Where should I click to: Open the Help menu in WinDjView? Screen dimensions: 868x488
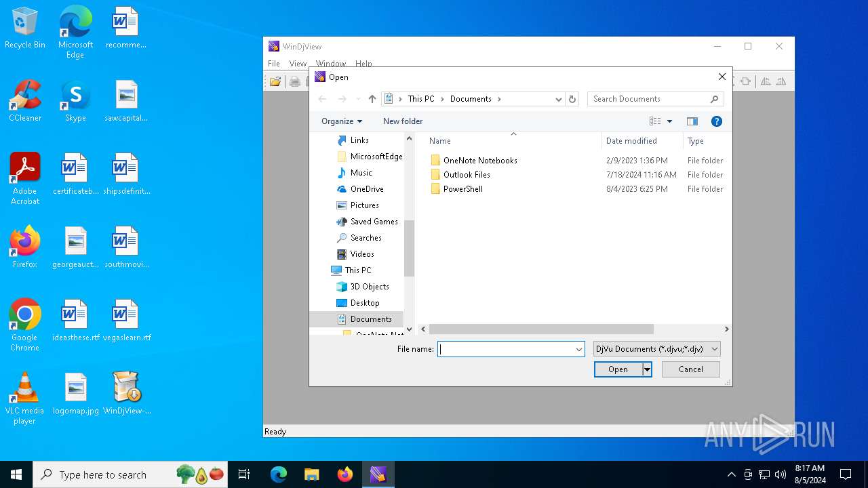[x=363, y=64]
